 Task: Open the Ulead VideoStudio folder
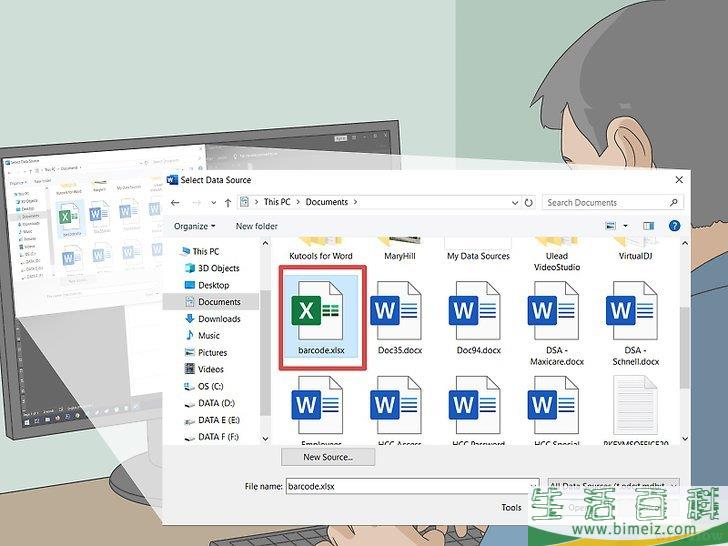pyautogui.click(x=557, y=255)
